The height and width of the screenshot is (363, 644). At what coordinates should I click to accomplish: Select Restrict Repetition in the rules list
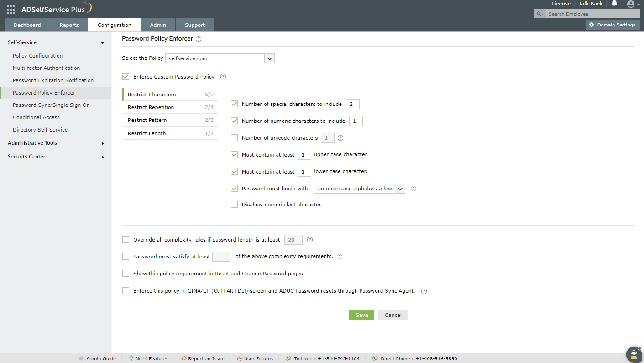(151, 107)
